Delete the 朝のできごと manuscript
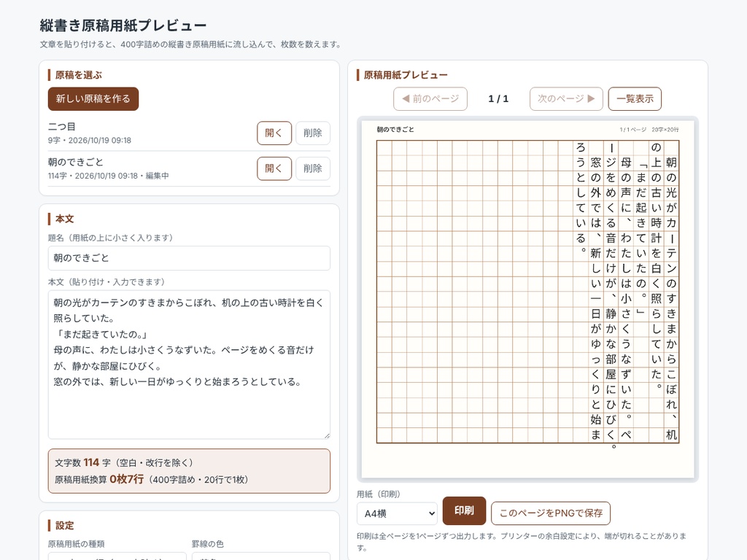The height and width of the screenshot is (560, 747). [x=312, y=168]
